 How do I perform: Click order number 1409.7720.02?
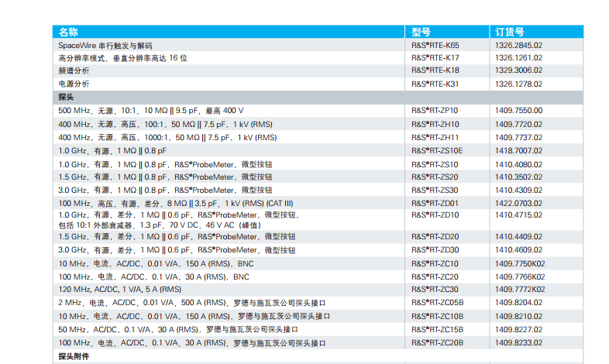[x=518, y=124]
